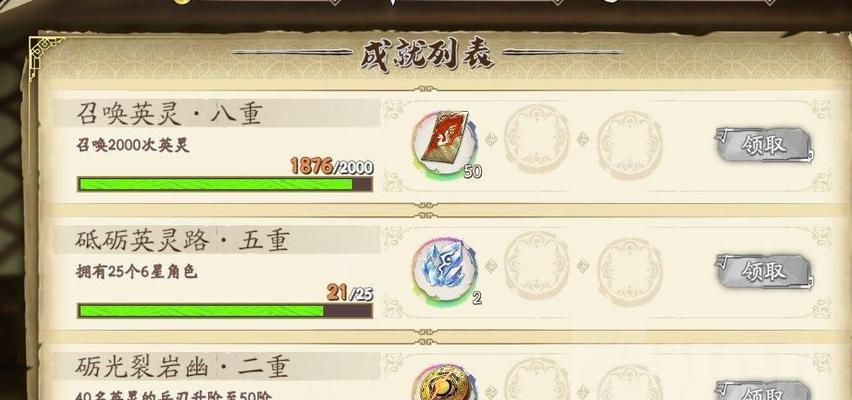Click the 1876/2000 green progress bar

coord(225,184)
